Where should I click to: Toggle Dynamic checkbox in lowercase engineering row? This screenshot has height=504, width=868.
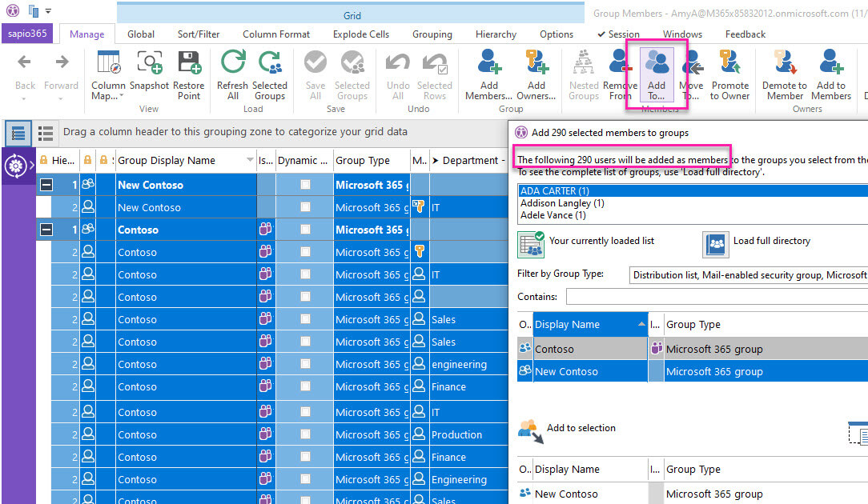coord(305,364)
